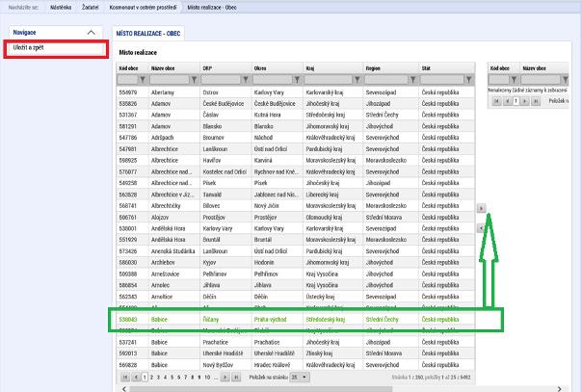This screenshot has width=582, height=392.
Task: Click horizontal scrollbar right arrow at bottom
Action: [x=560, y=389]
